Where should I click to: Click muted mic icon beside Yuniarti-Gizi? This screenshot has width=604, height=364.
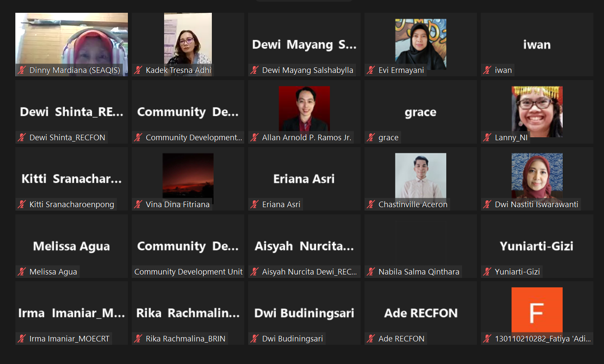coord(487,272)
